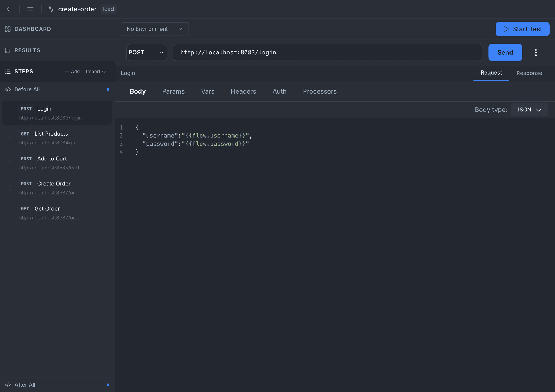Select the POST Create Order step

pos(57,188)
